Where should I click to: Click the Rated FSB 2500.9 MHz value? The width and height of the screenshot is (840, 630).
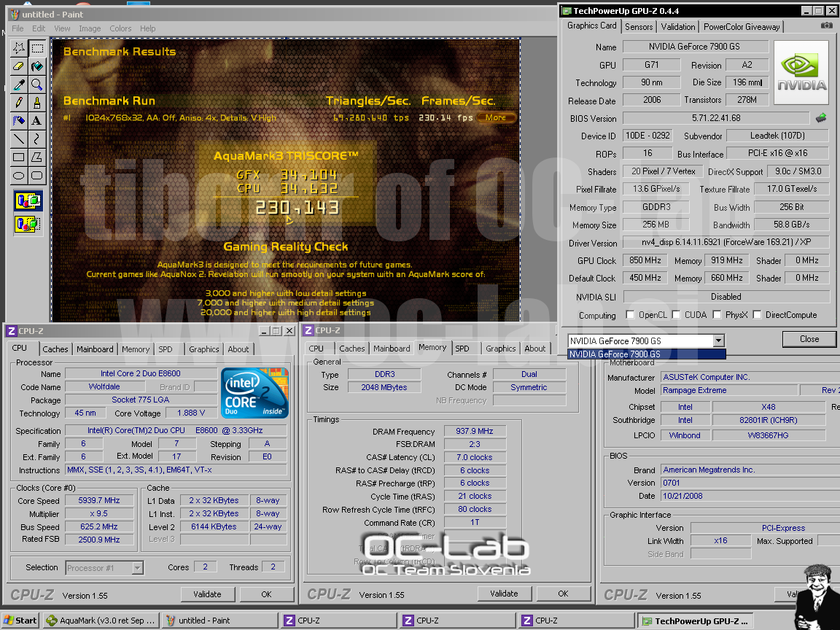point(99,540)
